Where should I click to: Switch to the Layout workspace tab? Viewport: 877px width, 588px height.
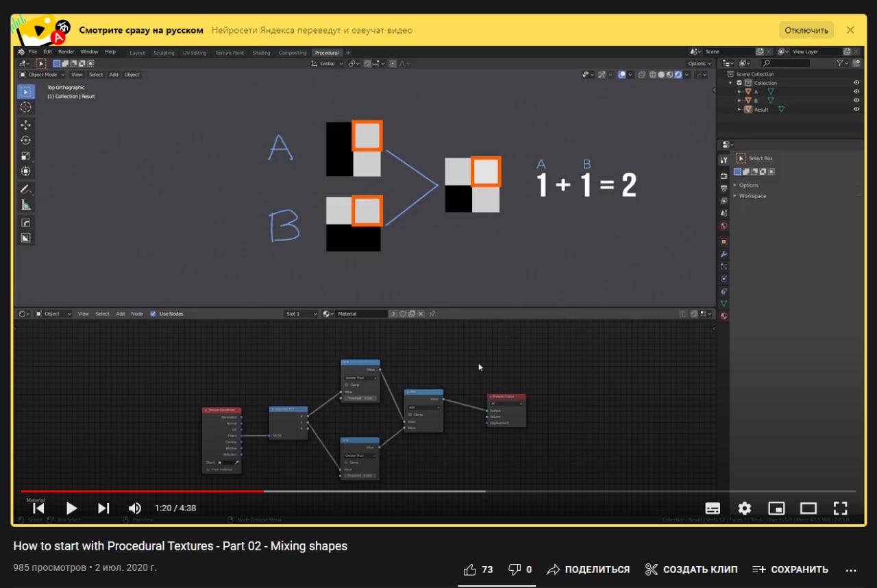click(x=137, y=53)
